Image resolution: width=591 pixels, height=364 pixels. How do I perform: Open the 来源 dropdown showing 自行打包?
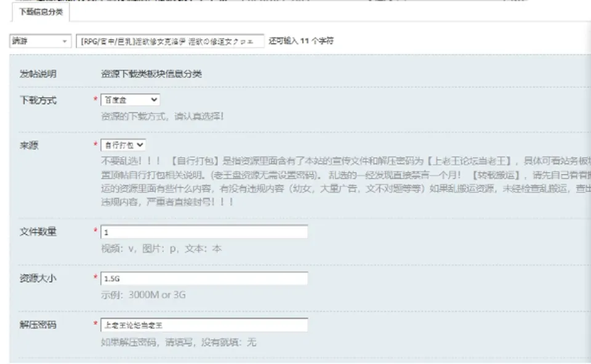(x=123, y=145)
